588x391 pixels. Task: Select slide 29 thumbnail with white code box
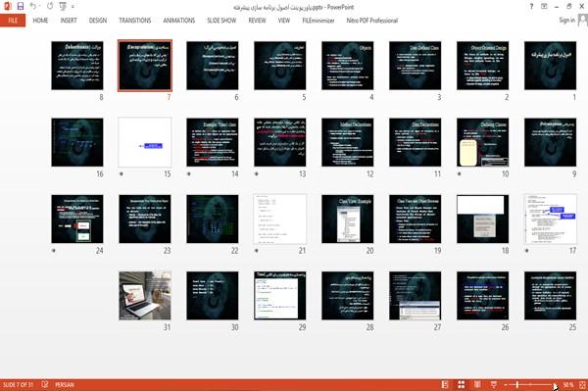(279, 296)
